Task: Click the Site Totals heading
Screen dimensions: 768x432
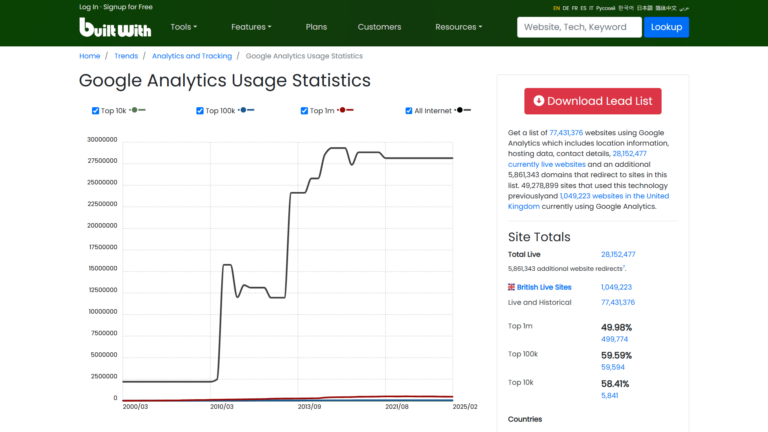Action: pyautogui.click(x=539, y=237)
